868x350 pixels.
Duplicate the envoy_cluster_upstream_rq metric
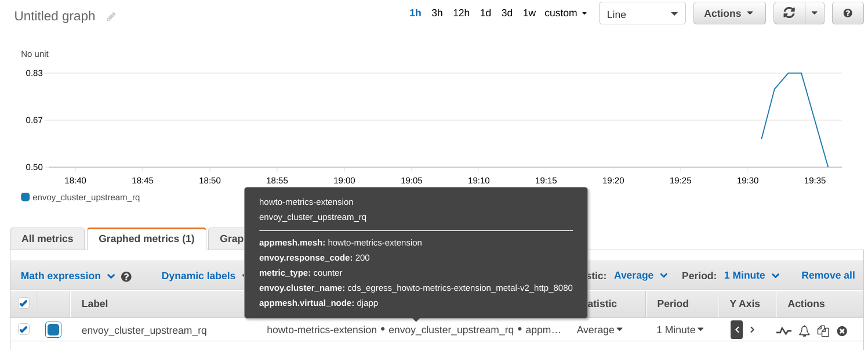coord(823,330)
